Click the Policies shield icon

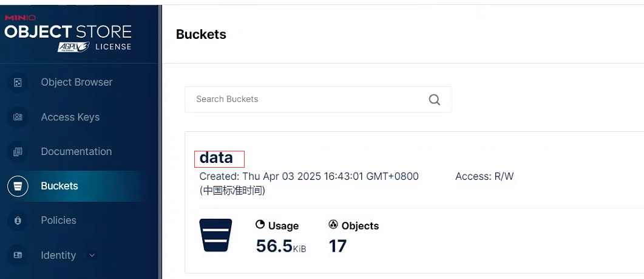pyautogui.click(x=18, y=221)
